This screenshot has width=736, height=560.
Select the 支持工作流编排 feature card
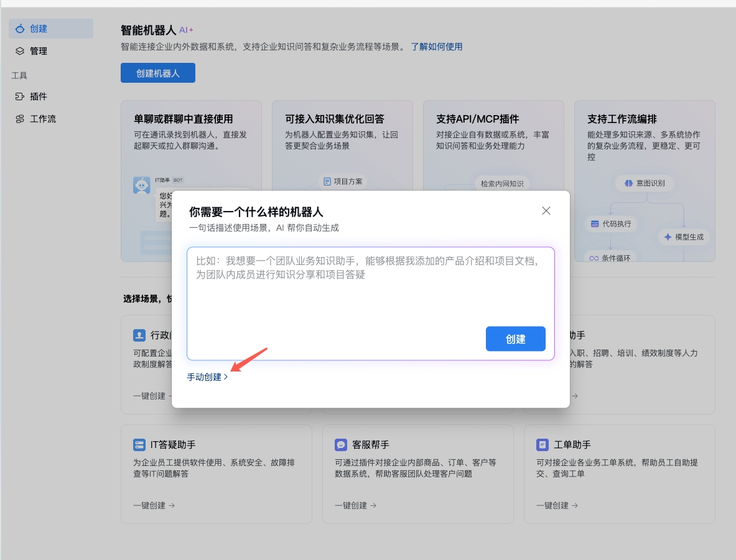point(645,180)
